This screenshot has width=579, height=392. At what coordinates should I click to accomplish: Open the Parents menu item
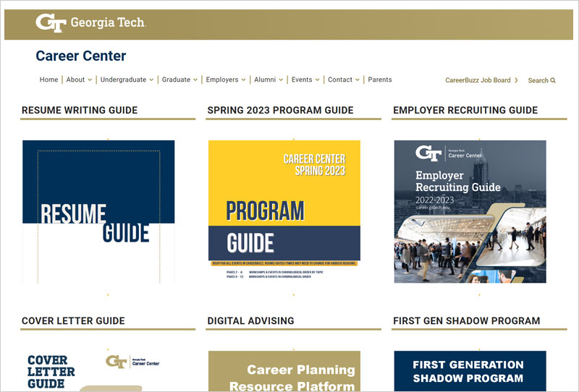coord(380,80)
